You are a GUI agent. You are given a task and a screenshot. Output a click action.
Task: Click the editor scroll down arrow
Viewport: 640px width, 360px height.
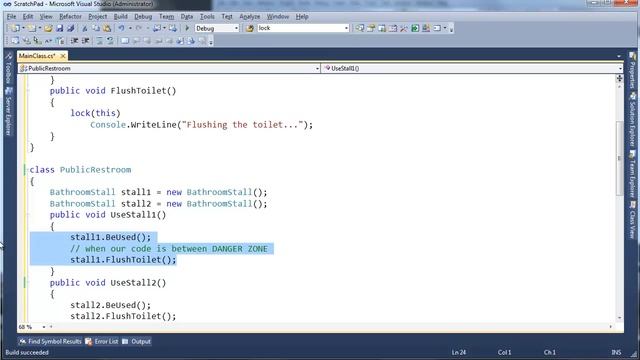[x=620, y=317]
